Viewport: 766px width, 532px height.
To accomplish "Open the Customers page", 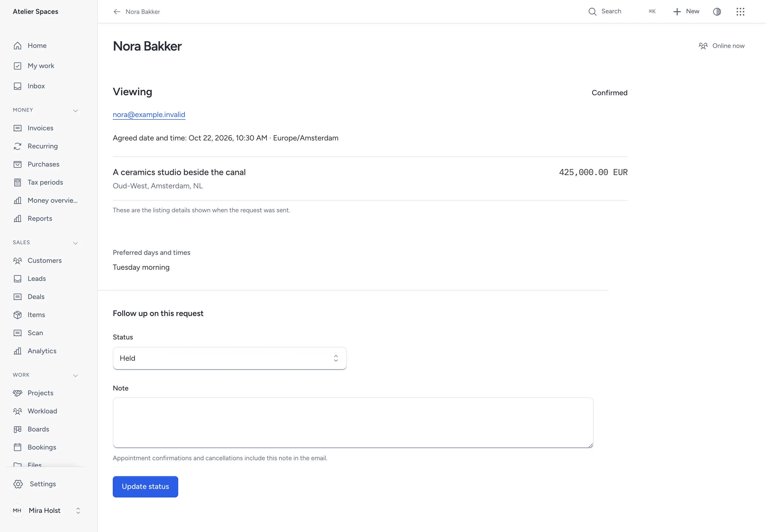I will [x=45, y=261].
